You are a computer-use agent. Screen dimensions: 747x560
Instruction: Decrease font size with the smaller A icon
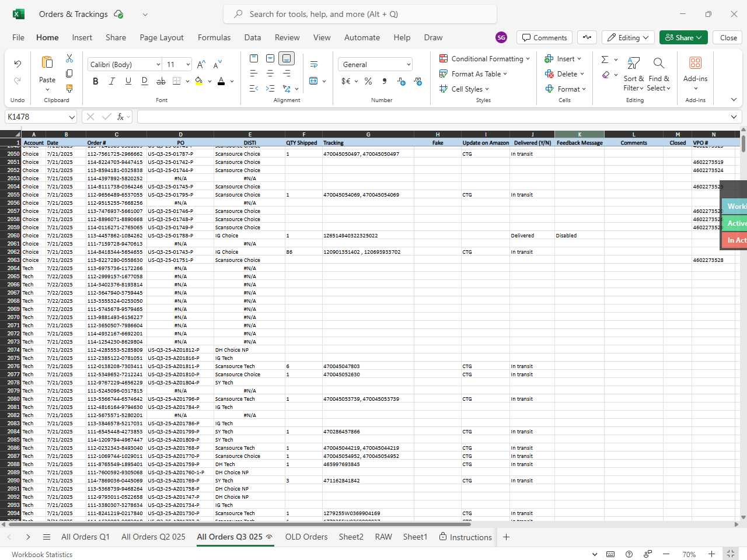pos(218,64)
